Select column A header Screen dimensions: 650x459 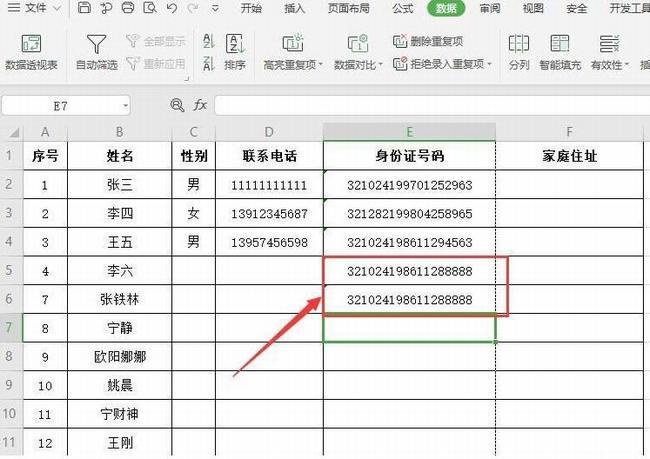click(x=45, y=132)
